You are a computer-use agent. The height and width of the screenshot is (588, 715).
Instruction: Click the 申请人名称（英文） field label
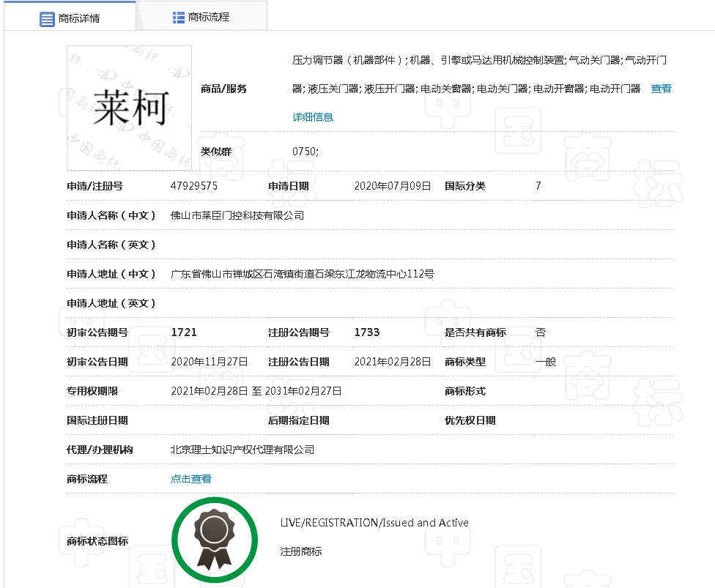[111, 245]
